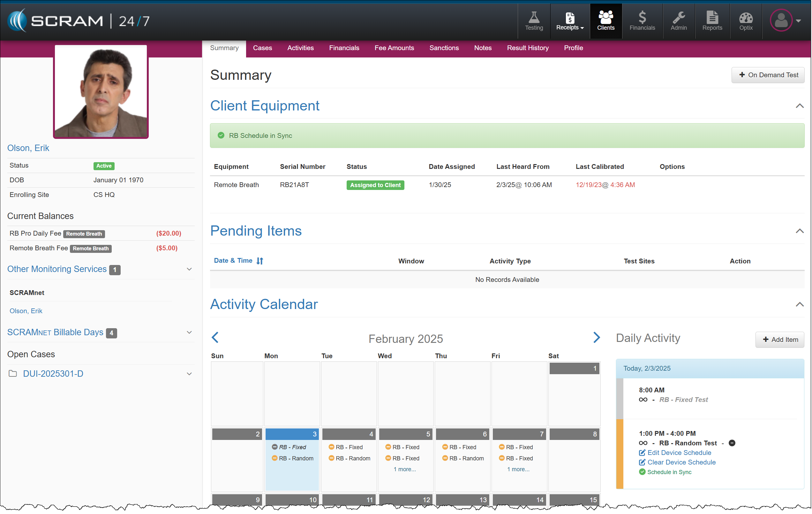Switch to the Sanctions tab

click(x=444, y=48)
